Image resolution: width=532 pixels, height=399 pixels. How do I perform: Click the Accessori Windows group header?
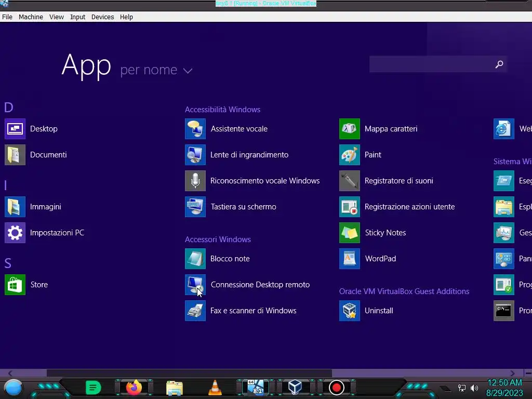pyautogui.click(x=218, y=240)
